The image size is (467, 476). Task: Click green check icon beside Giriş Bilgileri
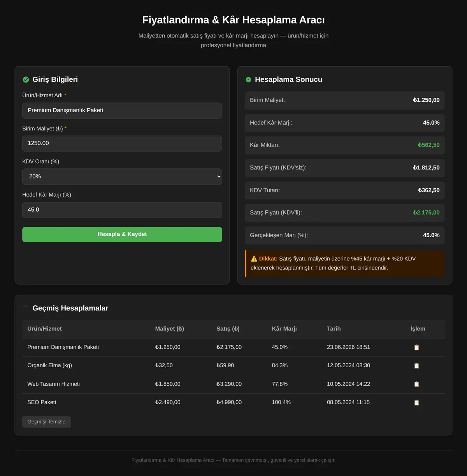pos(26,79)
